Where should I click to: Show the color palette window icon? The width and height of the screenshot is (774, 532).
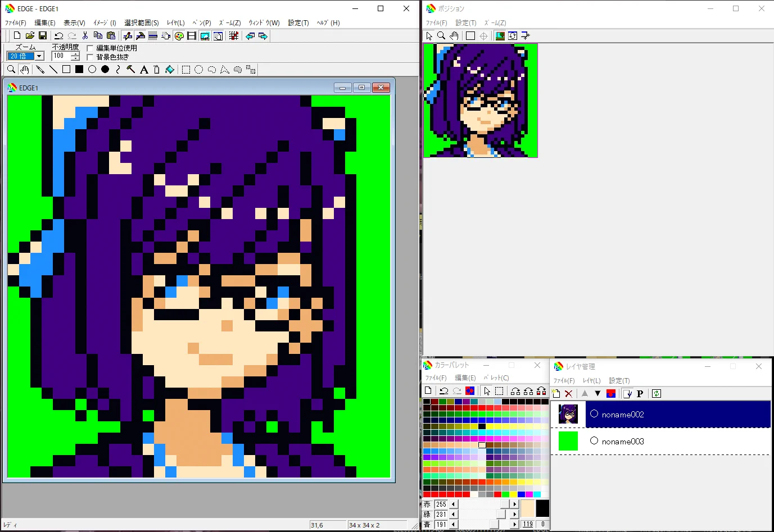coord(179,36)
